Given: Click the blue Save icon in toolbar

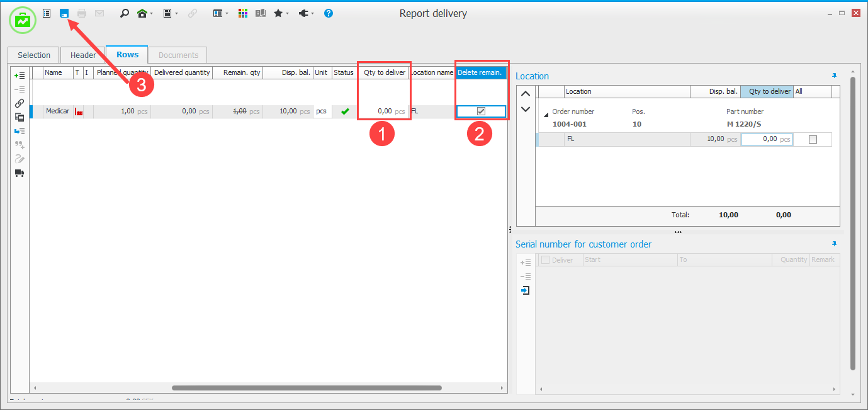Looking at the screenshot, I should (x=64, y=13).
